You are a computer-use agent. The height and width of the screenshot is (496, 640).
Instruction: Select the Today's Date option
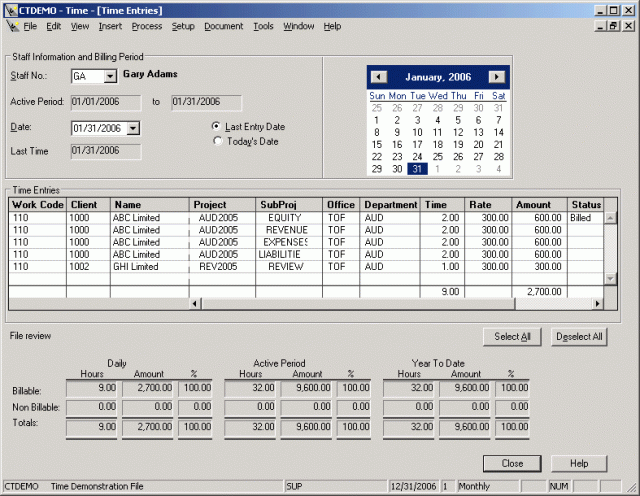pyautogui.click(x=218, y=141)
